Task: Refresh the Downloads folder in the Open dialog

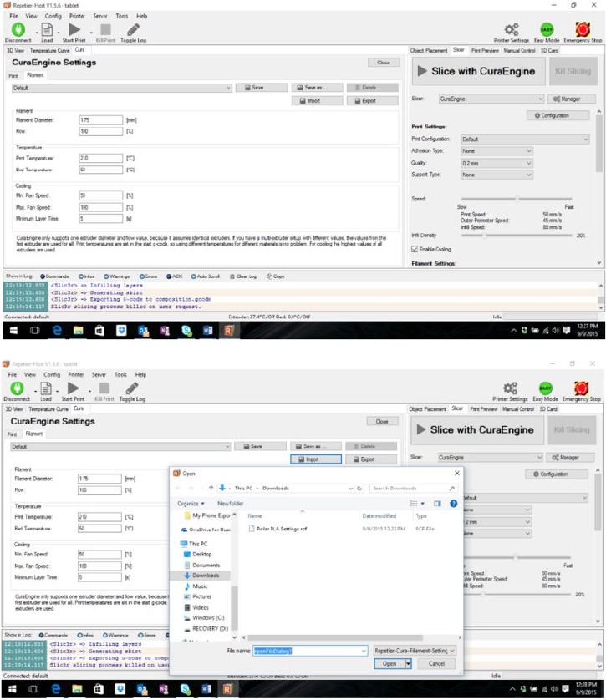Action: point(359,489)
